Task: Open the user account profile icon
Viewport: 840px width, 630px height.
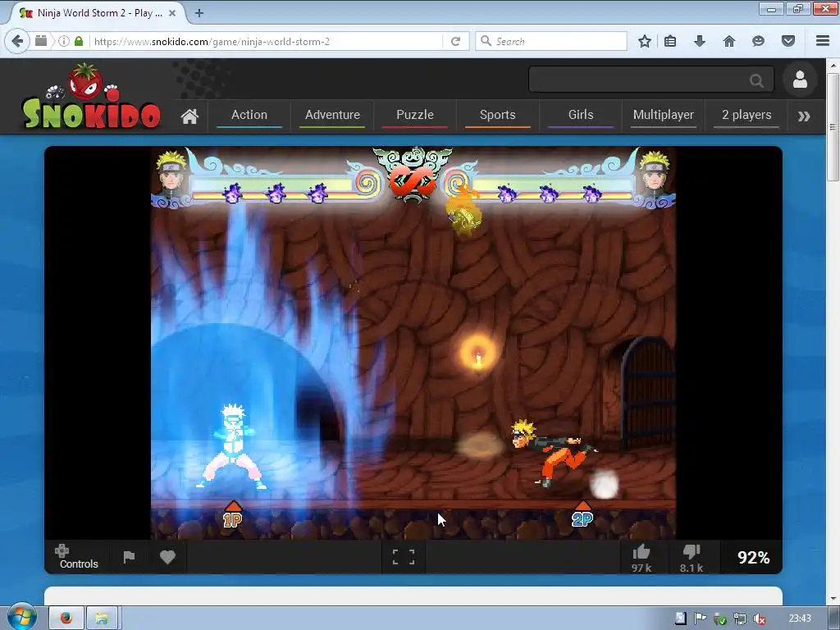Action: tap(800, 80)
